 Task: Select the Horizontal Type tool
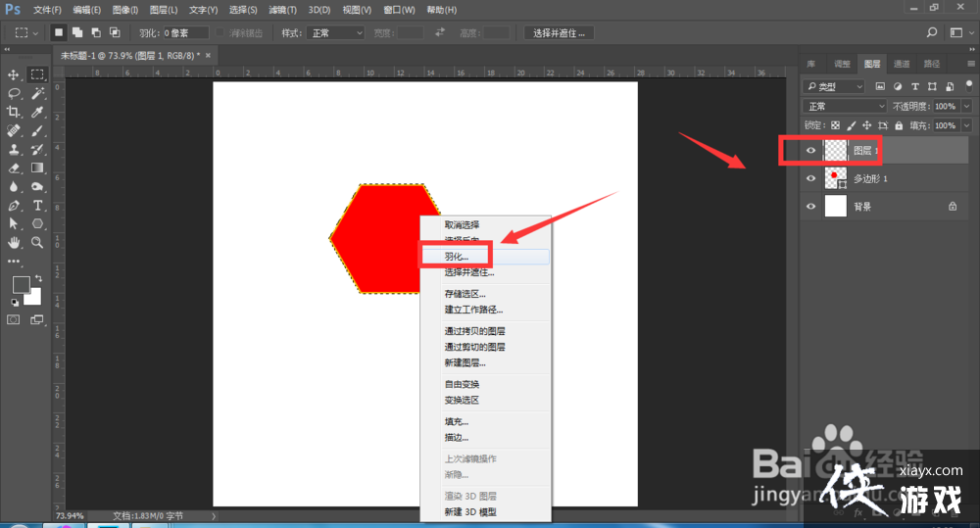[37, 206]
